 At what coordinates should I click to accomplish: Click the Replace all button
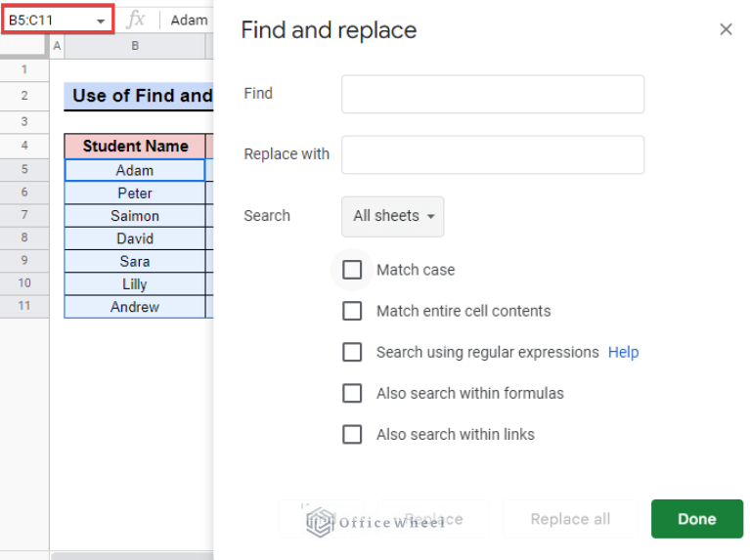tap(570, 519)
